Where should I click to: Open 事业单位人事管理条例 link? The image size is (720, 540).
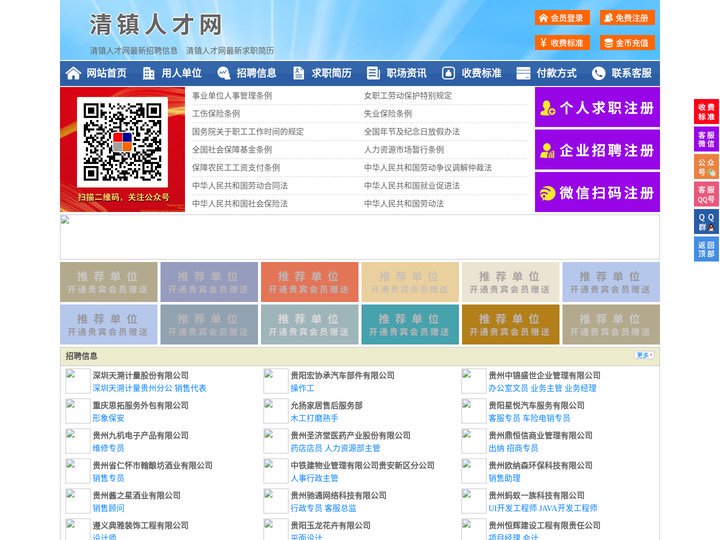coord(232,96)
